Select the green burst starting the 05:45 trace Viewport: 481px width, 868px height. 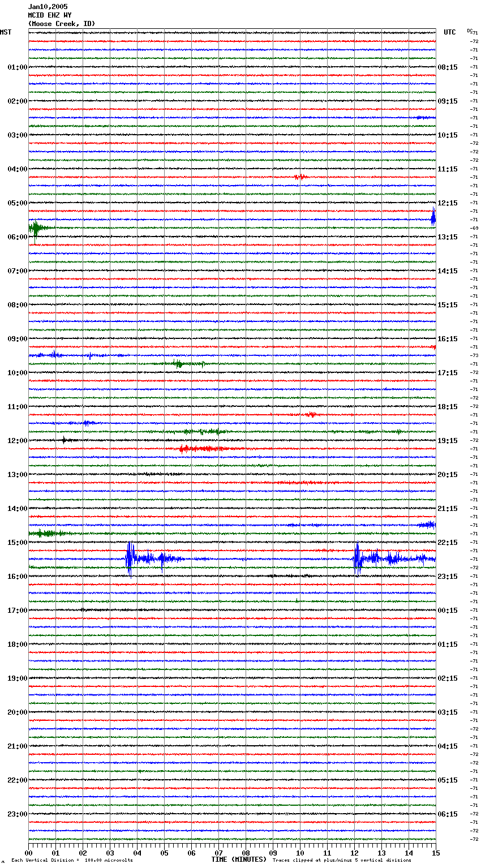(36, 229)
